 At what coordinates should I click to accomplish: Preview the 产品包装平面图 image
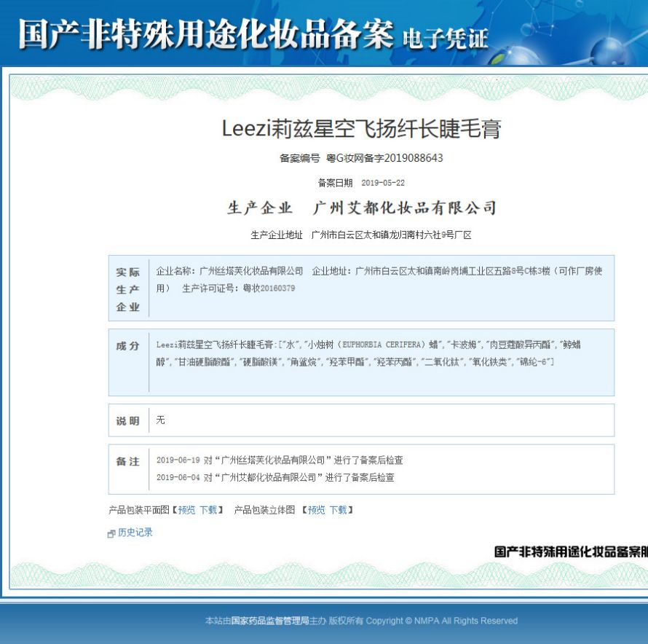point(186,510)
